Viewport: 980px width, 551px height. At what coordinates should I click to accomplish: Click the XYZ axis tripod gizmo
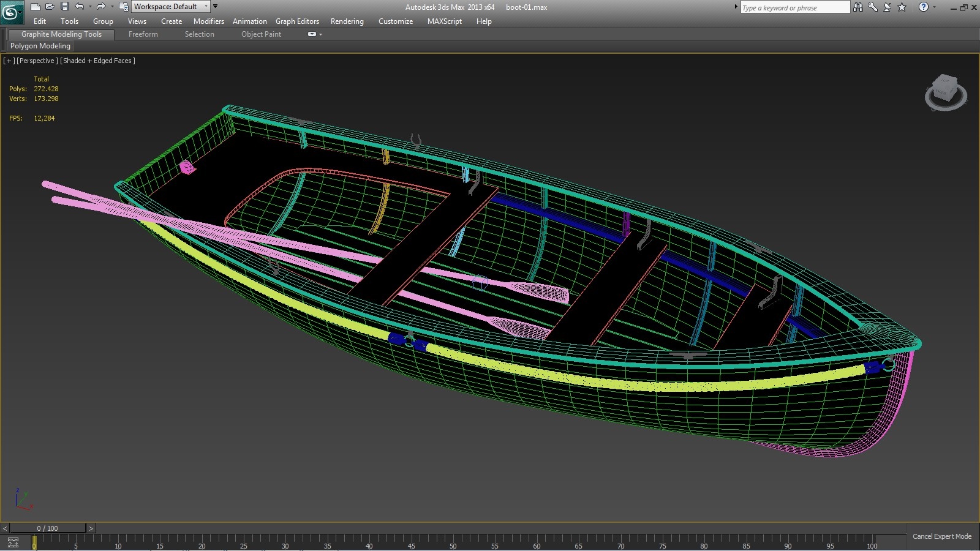coord(23,500)
